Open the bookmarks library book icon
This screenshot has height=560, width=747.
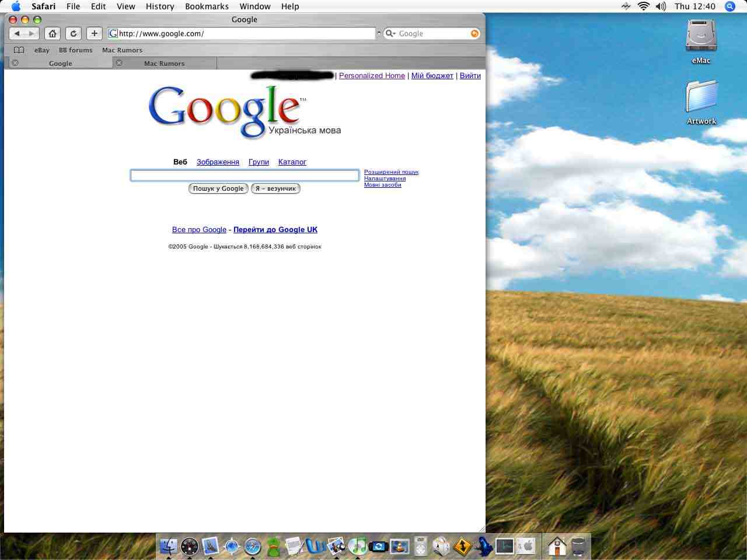tap(19, 50)
